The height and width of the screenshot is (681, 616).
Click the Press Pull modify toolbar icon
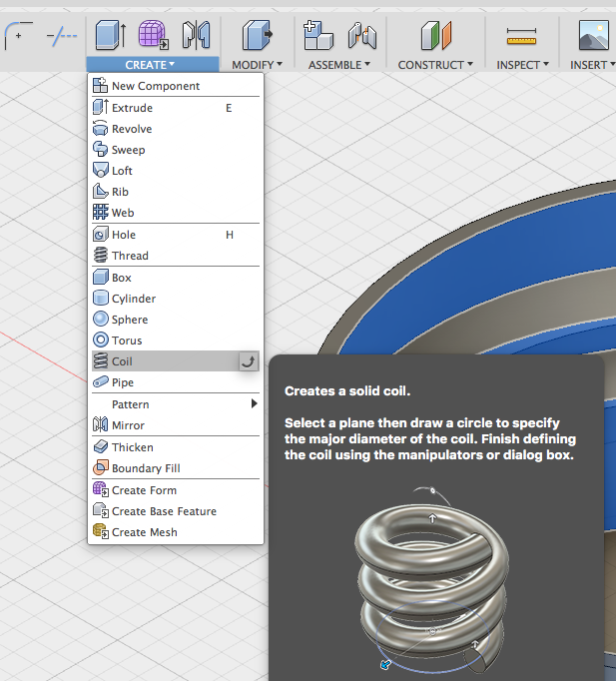pos(257,35)
